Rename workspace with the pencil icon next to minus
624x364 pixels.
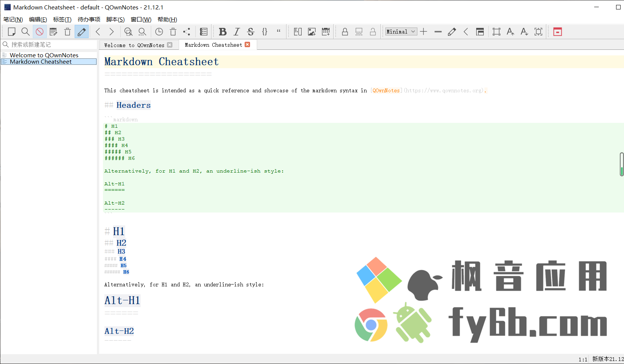[x=452, y=32]
